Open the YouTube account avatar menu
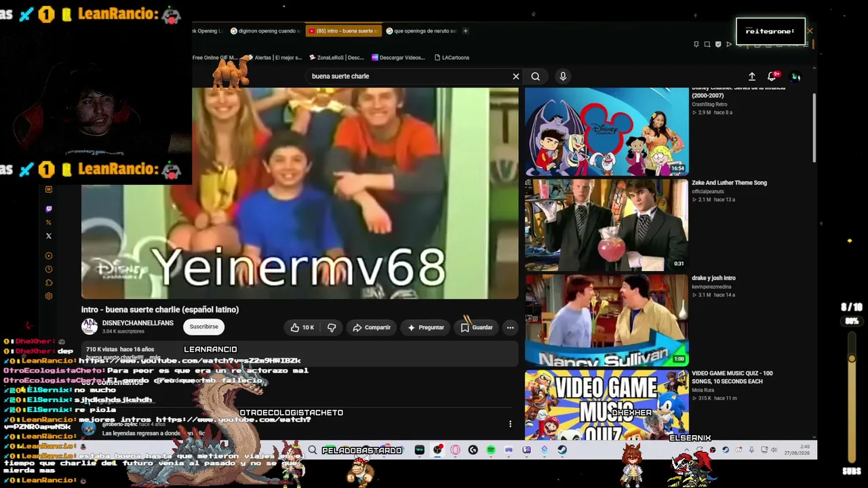This screenshot has height=488, width=868. pyautogui.click(x=796, y=77)
